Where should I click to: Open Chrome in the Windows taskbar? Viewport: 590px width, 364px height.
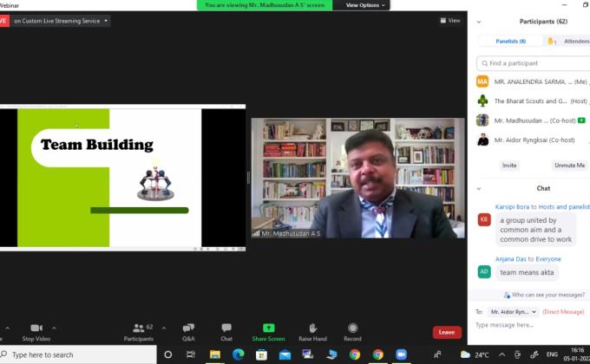click(x=355, y=354)
